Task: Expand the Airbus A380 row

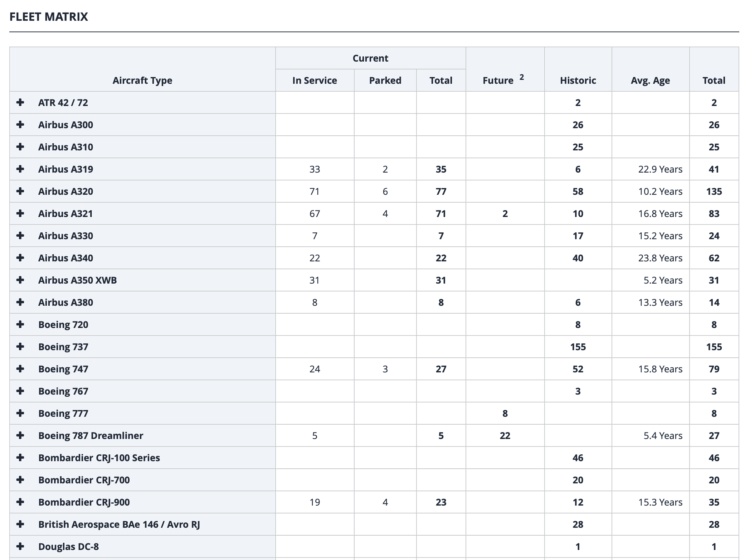Action: [x=20, y=302]
